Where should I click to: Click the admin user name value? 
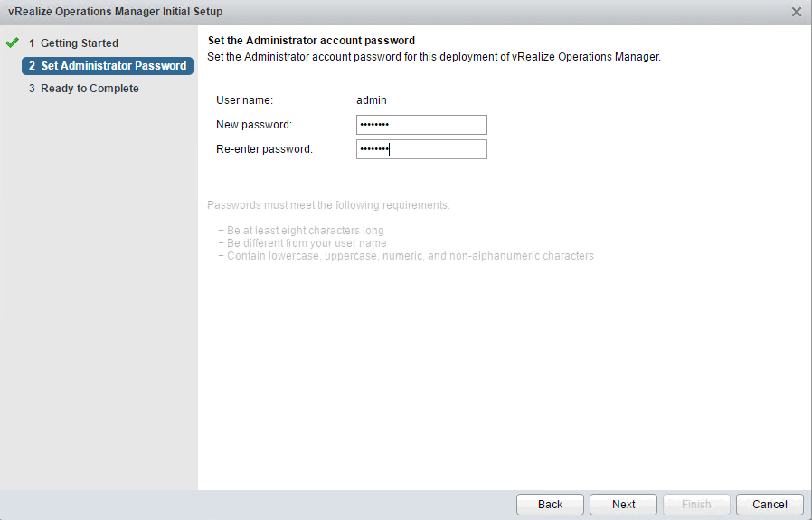pos(372,100)
